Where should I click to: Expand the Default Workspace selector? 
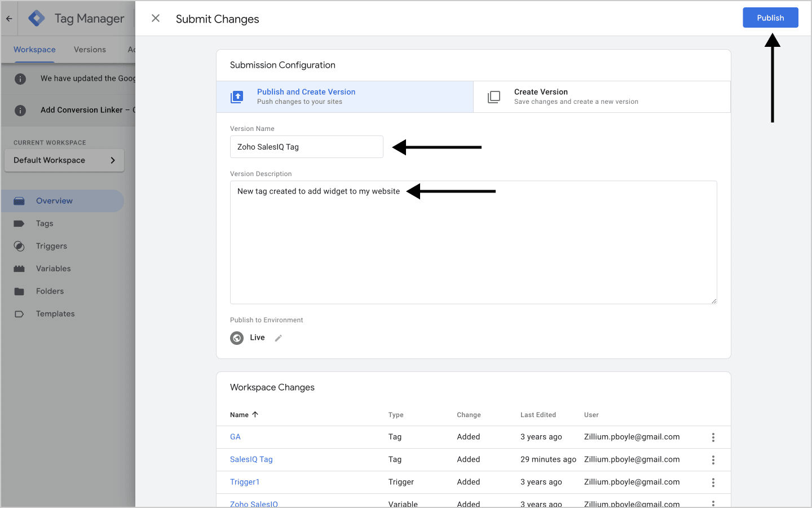64,160
